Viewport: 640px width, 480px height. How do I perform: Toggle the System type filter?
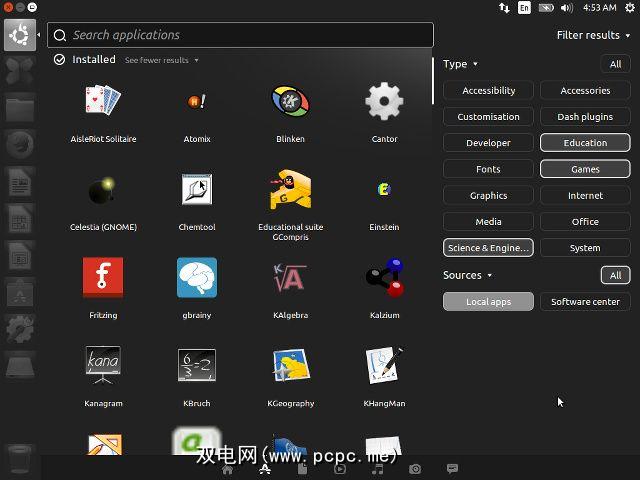point(585,248)
